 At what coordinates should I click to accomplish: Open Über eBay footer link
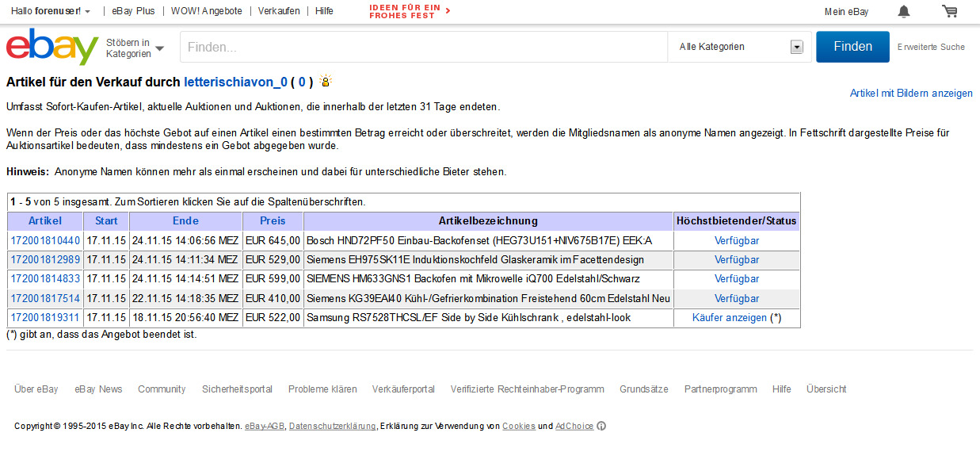pyautogui.click(x=36, y=389)
